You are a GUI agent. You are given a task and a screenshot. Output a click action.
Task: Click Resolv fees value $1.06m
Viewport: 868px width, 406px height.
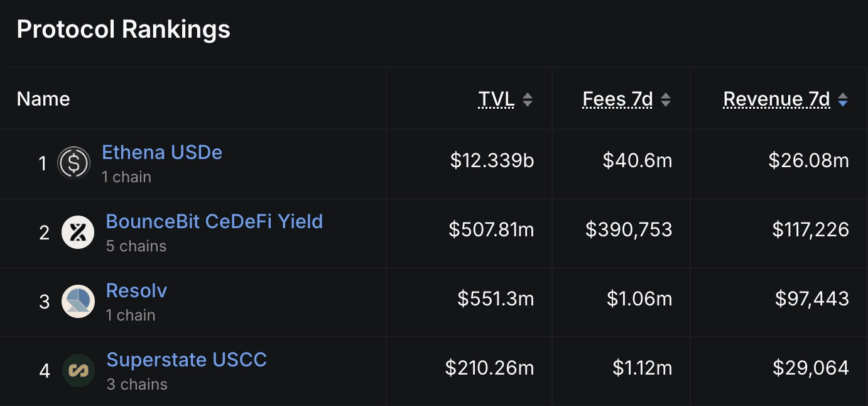coord(639,299)
